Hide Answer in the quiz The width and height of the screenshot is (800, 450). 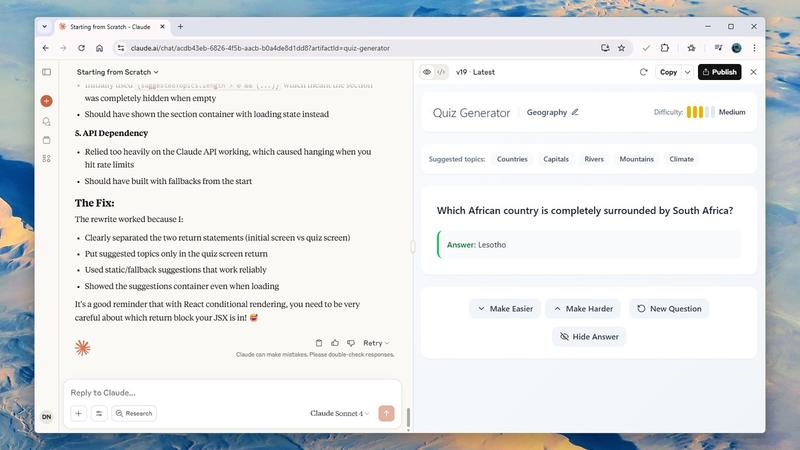pyautogui.click(x=589, y=337)
